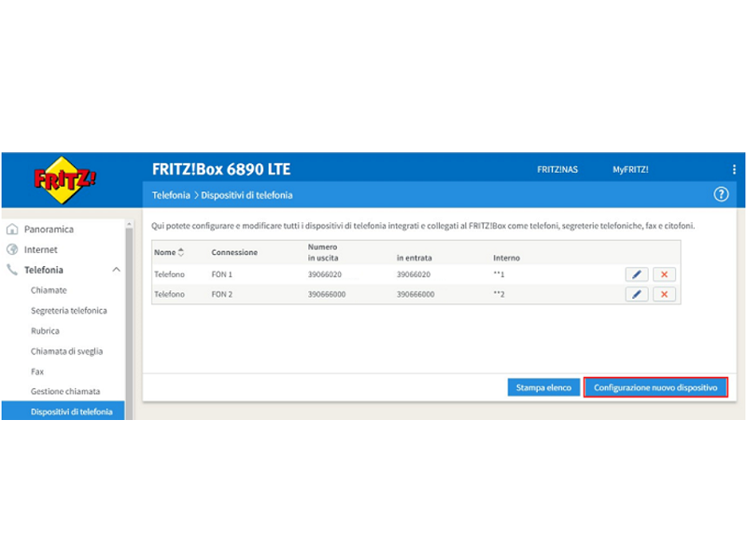Click 'FON 1' connection cell
This screenshot has height=560, width=747.
(x=222, y=274)
